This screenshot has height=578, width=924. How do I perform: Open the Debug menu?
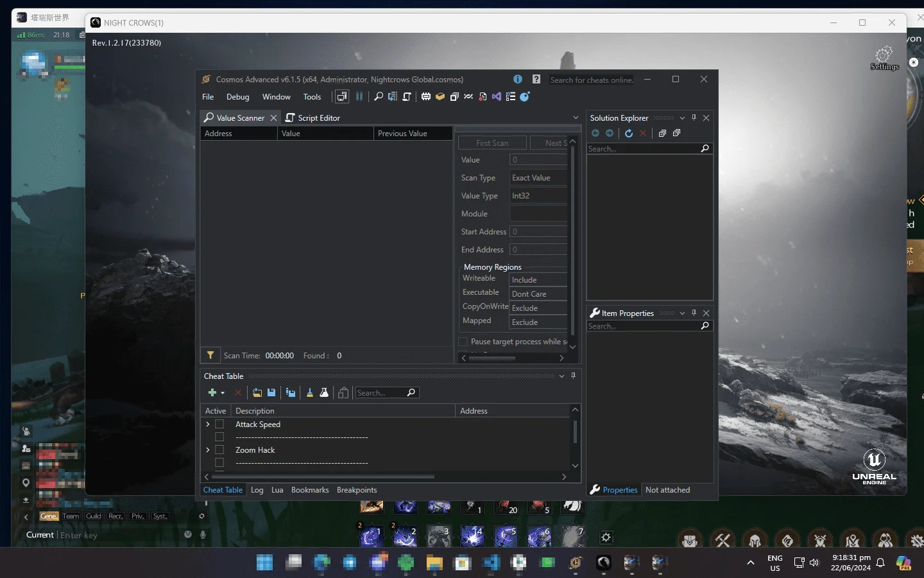pos(237,97)
